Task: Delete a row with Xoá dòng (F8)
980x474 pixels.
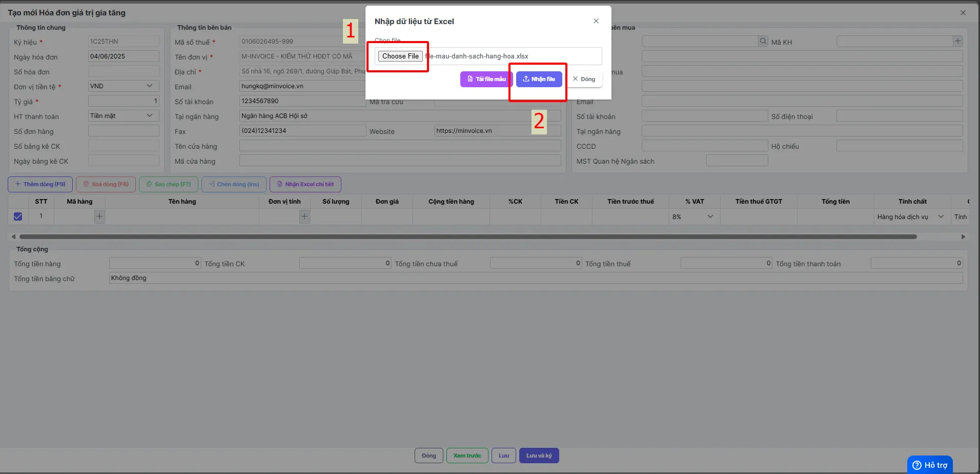Action: 106,184
